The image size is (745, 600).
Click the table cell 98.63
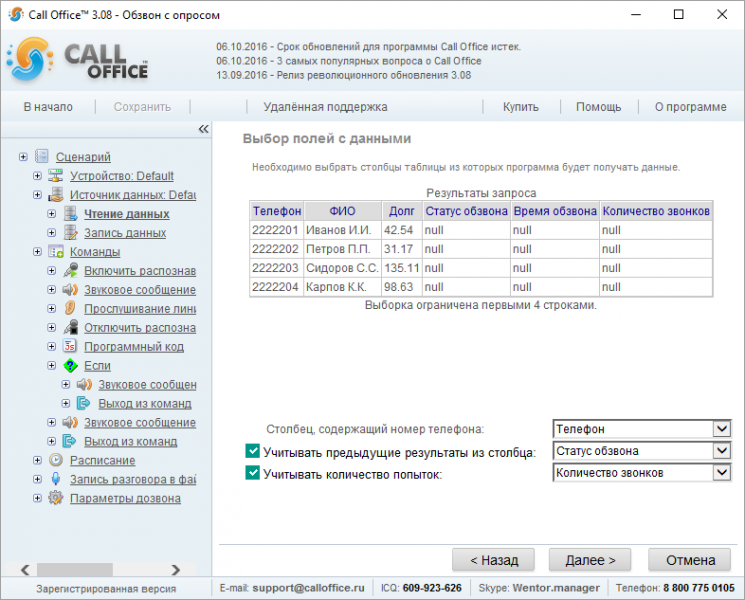[402, 287]
